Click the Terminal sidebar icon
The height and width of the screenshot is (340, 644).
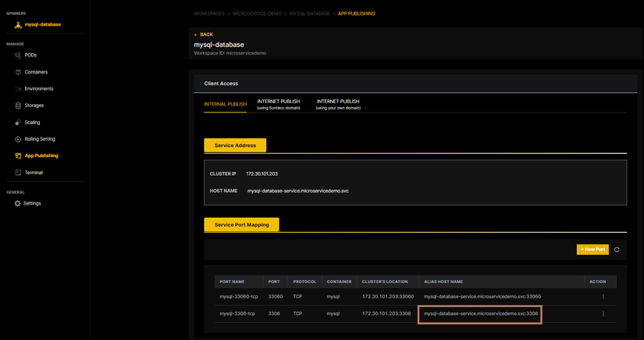point(18,173)
